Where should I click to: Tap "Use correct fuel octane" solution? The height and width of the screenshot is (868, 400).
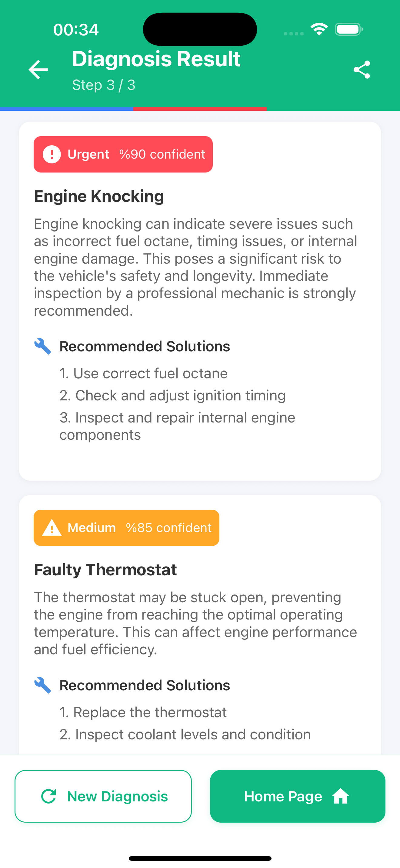(x=144, y=373)
